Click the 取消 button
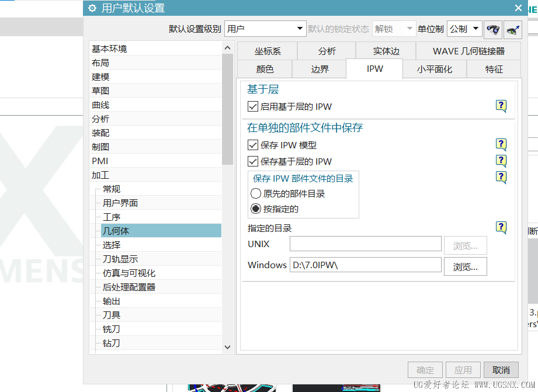The width and height of the screenshot is (538, 392). [x=501, y=370]
